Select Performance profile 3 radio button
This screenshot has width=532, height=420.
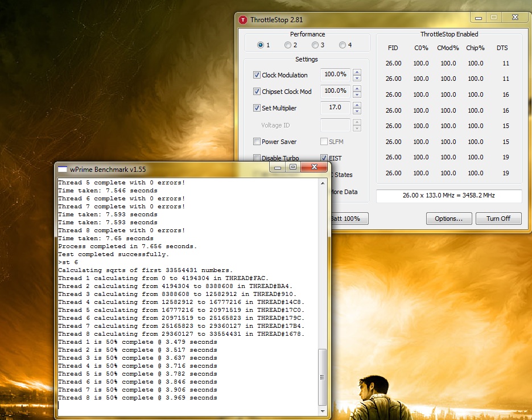click(x=315, y=45)
